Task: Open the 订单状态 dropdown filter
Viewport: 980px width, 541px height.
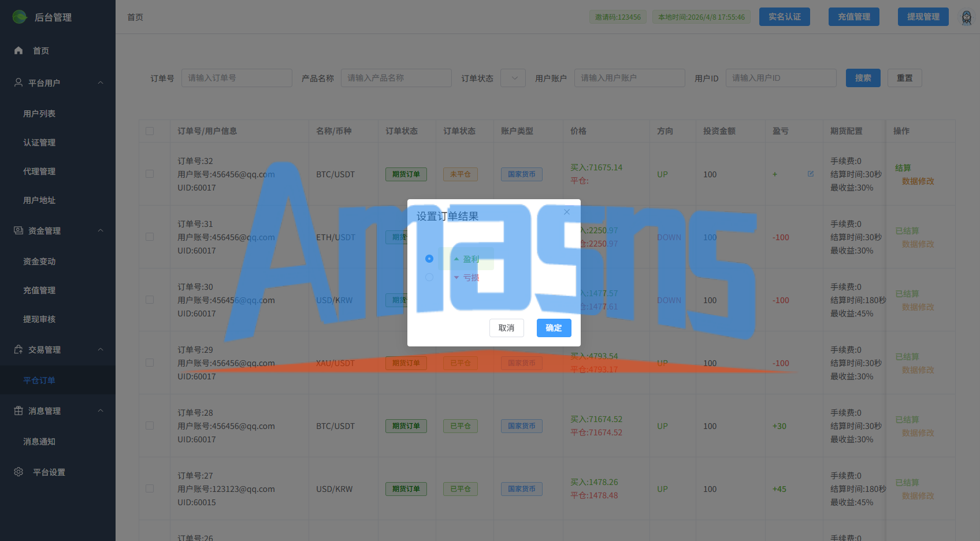Action: 513,78
